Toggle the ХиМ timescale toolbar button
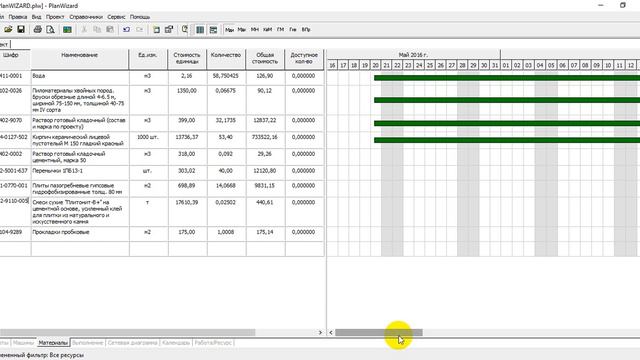Image resolution: width=640 pixels, height=360 pixels. [267, 29]
